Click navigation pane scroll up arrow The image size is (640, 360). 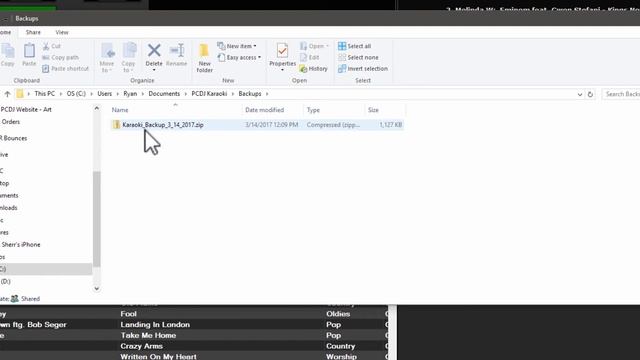pos(96,108)
